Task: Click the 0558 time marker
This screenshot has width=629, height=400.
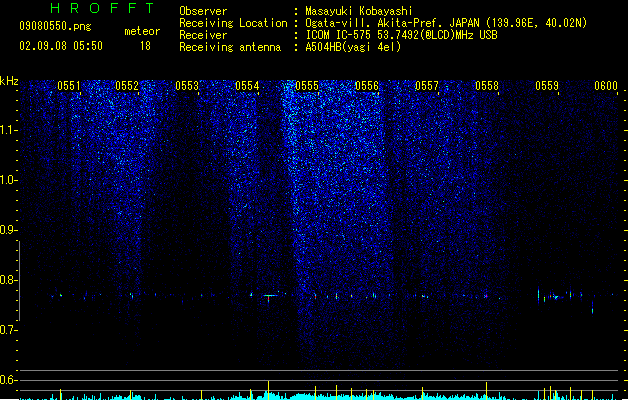Action: [487, 86]
